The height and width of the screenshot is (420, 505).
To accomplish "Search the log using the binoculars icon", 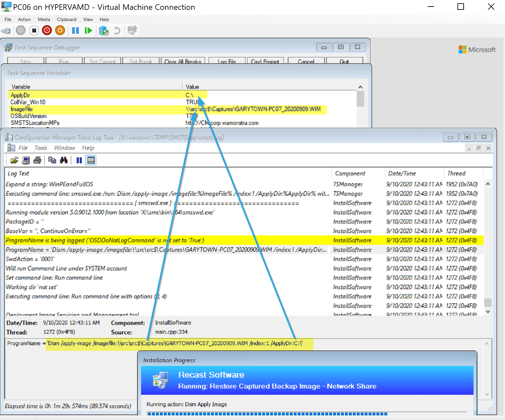I will [x=64, y=160].
